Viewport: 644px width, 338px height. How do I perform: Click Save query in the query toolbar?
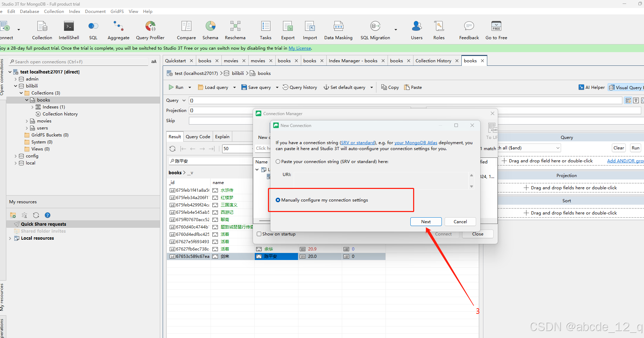256,87
